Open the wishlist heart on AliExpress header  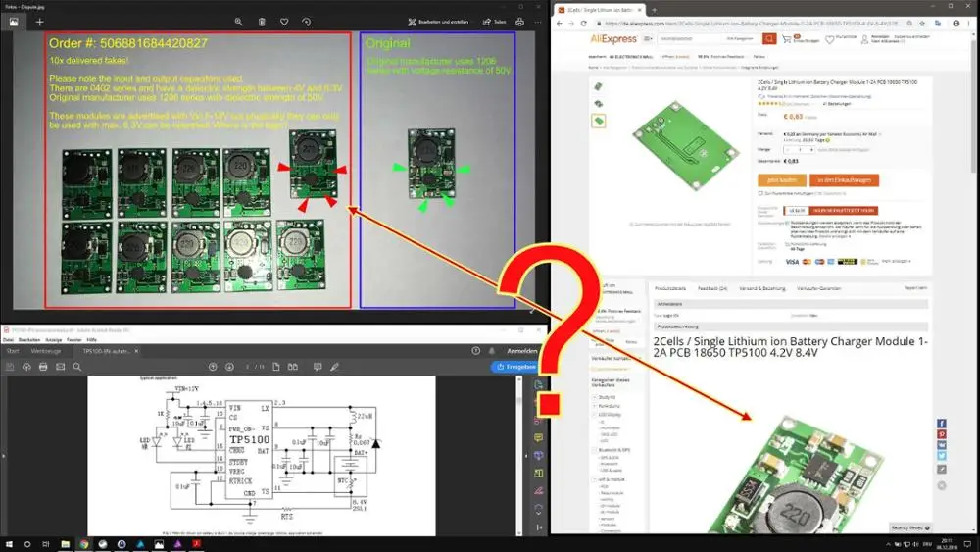click(x=829, y=39)
